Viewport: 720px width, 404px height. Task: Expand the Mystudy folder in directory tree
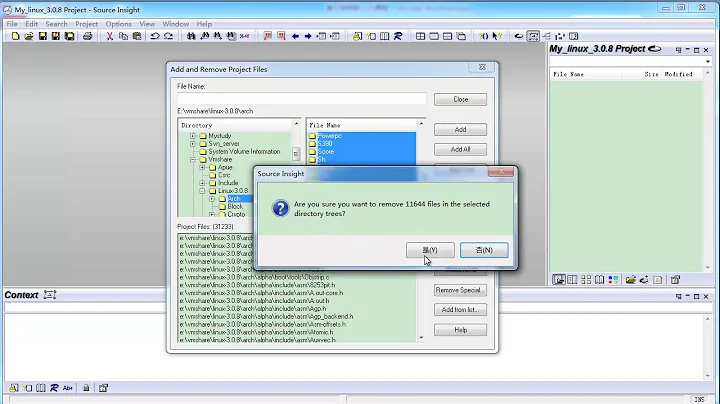[193, 136]
